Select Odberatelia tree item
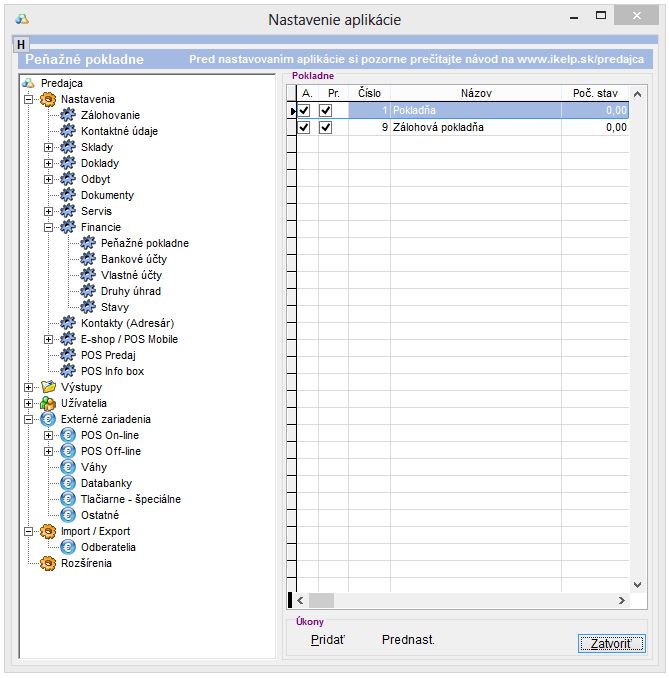 pos(108,547)
